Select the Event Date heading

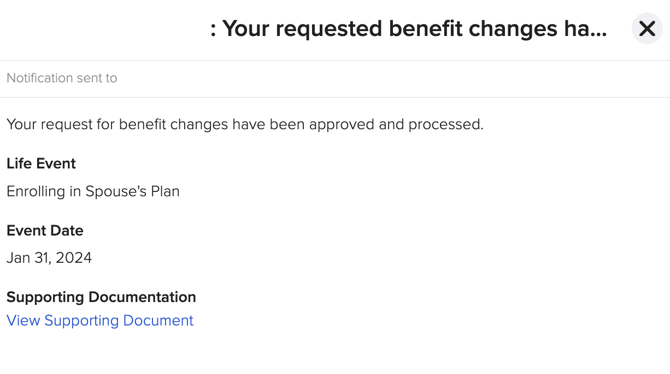click(x=45, y=231)
